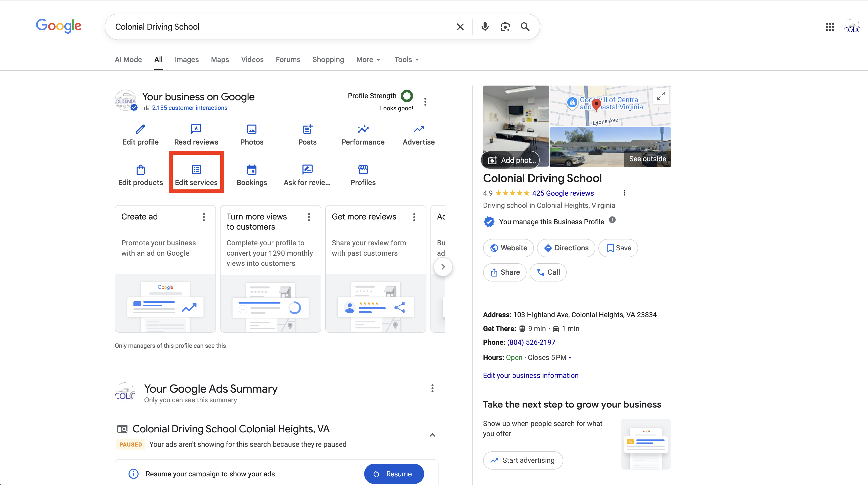Image resolution: width=868 pixels, height=485 pixels.
Task: Clear the search box with the X icon
Action: pos(460,27)
